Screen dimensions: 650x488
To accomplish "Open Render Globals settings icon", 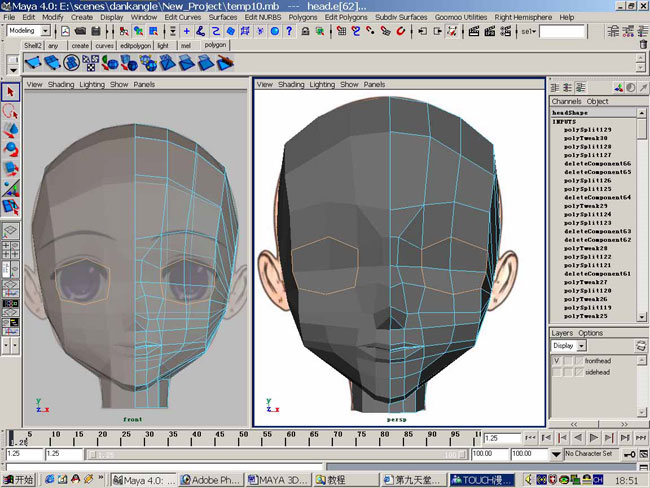I will pyautogui.click(x=505, y=31).
